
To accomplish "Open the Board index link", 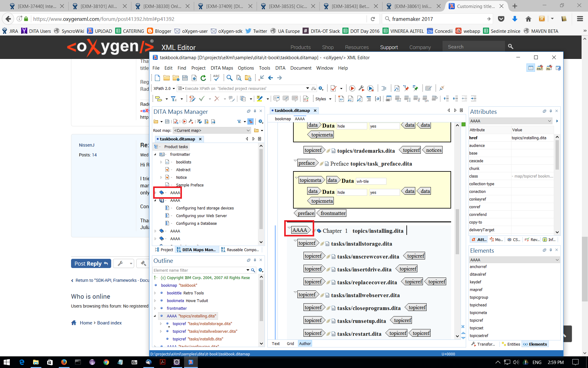I will pyautogui.click(x=109, y=323).
